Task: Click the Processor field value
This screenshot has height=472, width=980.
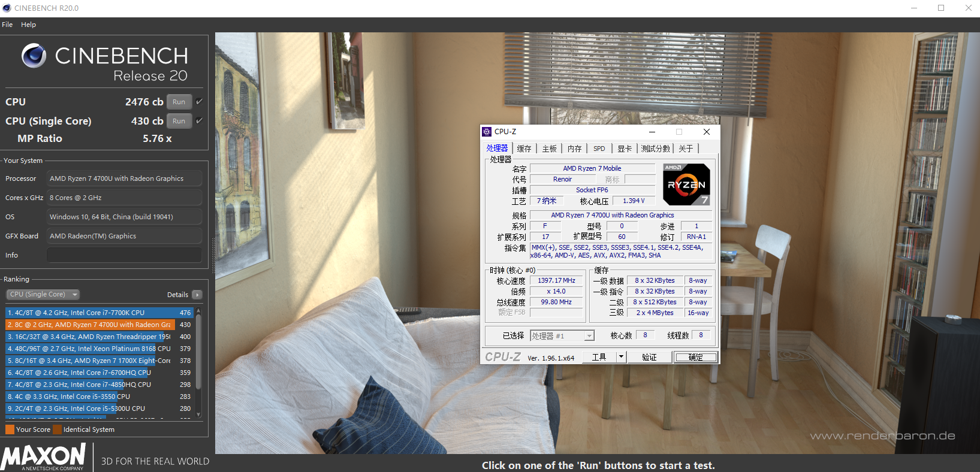Action: point(124,178)
